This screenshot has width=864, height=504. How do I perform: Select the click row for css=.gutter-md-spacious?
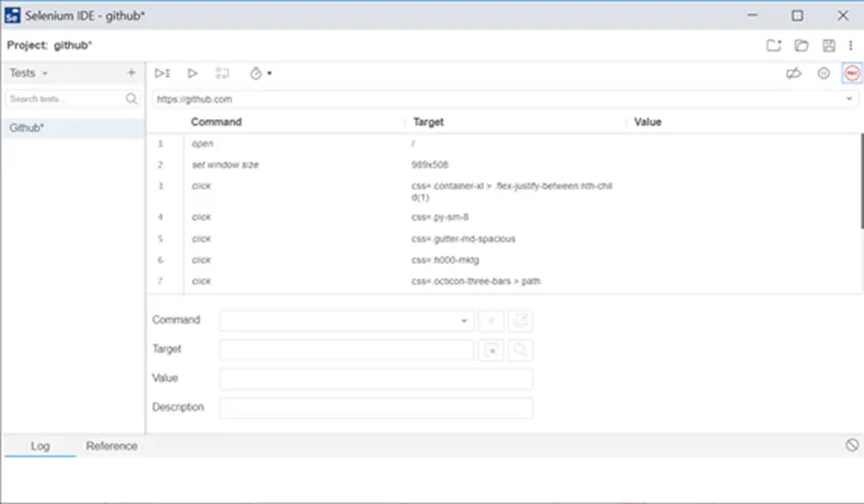click(x=504, y=238)
